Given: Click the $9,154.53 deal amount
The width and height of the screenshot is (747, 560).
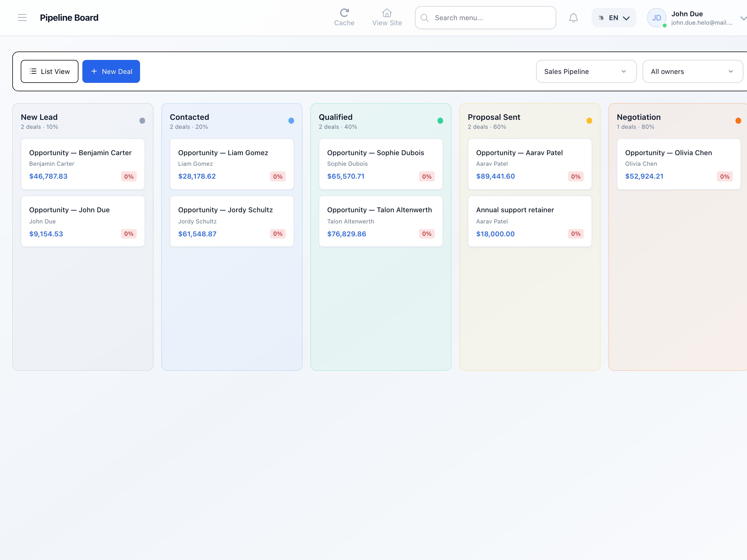Looking at the screenshot, I should pos(46,234).
